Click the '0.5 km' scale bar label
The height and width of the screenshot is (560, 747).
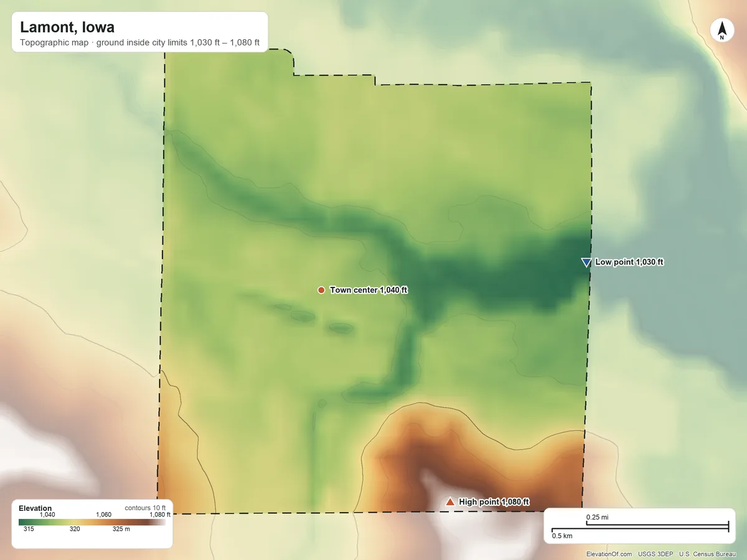point(562,536)
